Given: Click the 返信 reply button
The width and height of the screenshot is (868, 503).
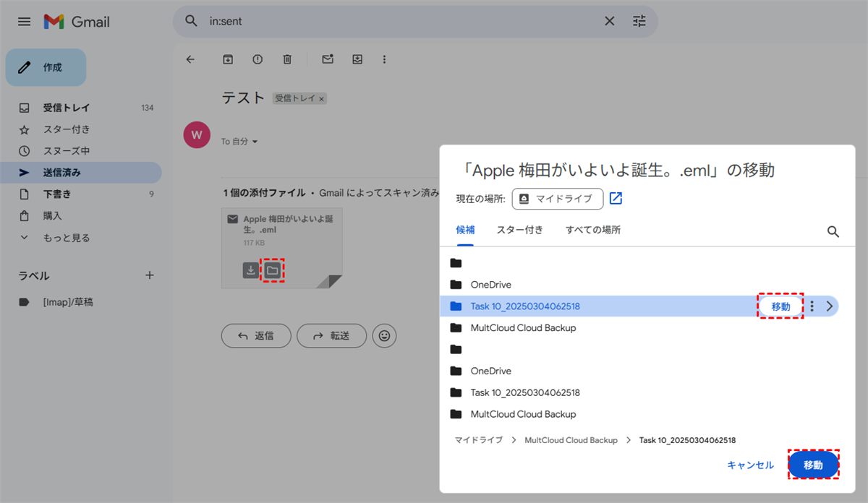Looking at the screenshot, I should pos(256,335).
